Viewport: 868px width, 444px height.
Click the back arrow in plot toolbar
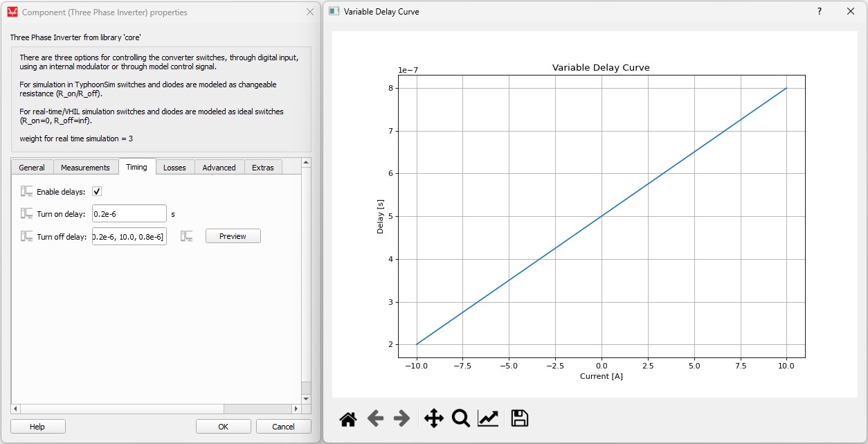coord(375,418)
